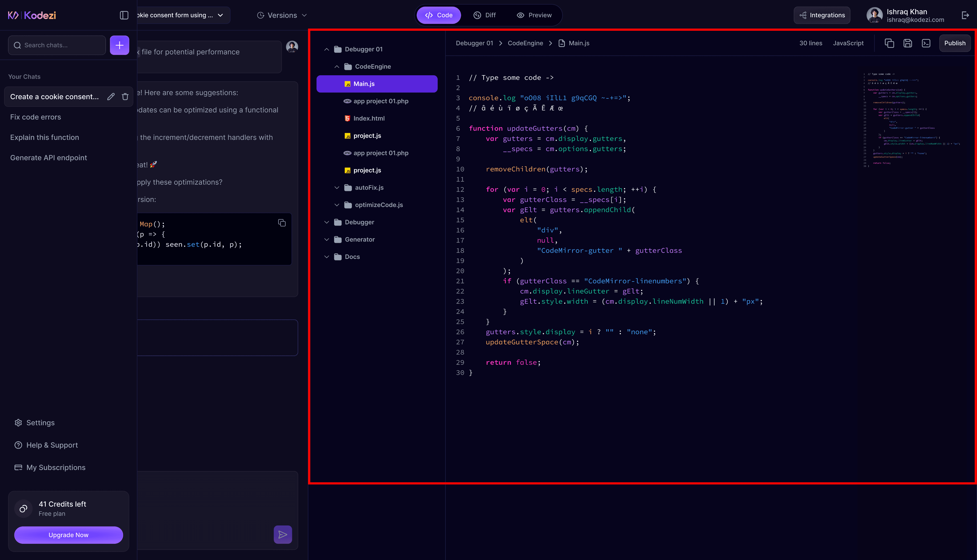Expand the autoFix.js tree item
Viewport: 977px width, 560px height.
[x=337, y=188]
